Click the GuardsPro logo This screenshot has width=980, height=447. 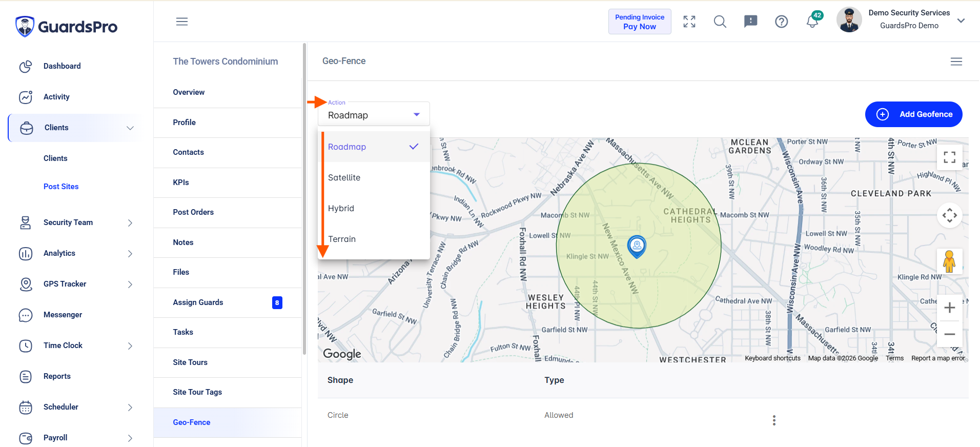pos(67,26)
